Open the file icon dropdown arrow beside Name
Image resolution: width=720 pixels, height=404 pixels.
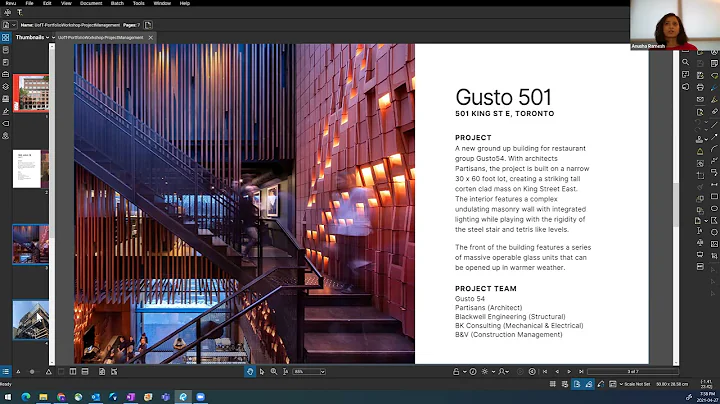point(14,25)
